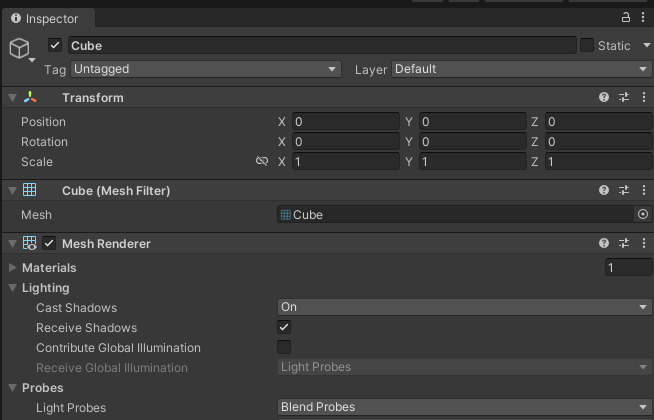Open Mesh Renderer component more options
This screenshot has height=420, width=654.
(x=643, y=243)
